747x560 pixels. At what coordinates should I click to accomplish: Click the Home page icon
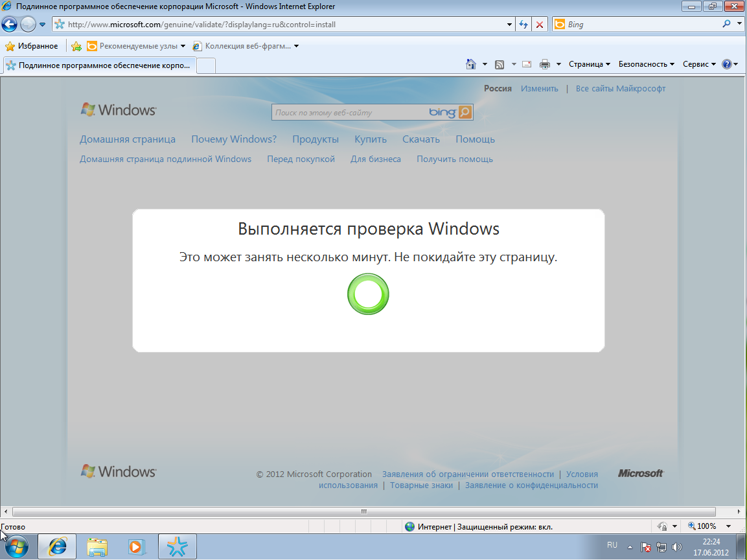[471, 64]
